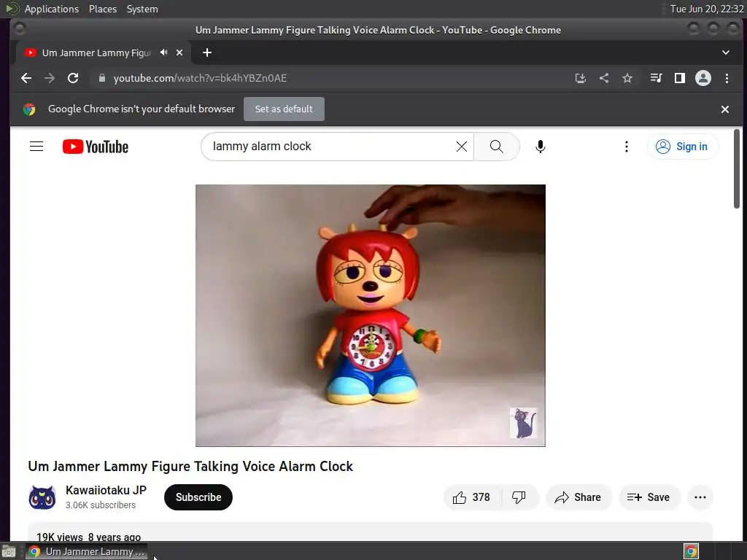
Task: Share this page icon in address bar
Action: tap(603, 78)
